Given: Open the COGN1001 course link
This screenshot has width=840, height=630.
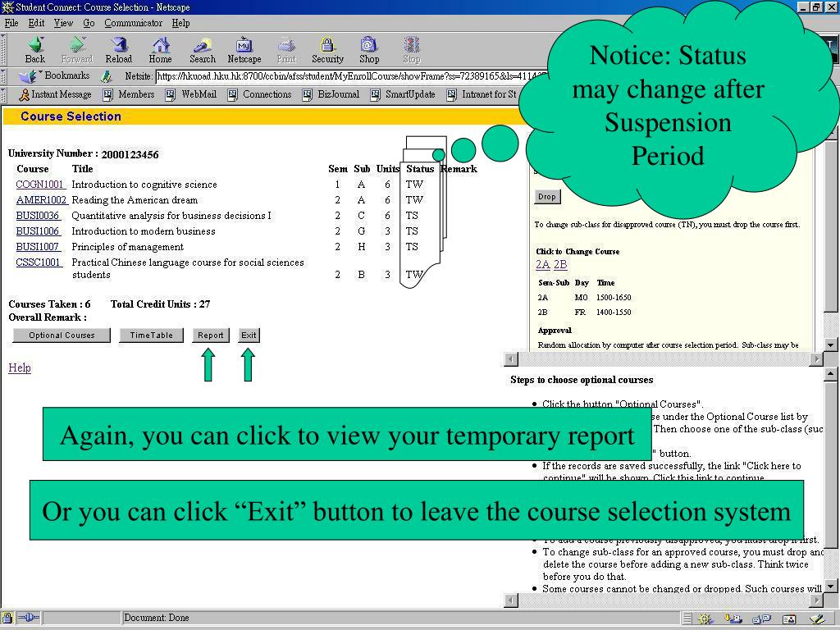Looking at the screenshot, I should click(x=41, y=185).
